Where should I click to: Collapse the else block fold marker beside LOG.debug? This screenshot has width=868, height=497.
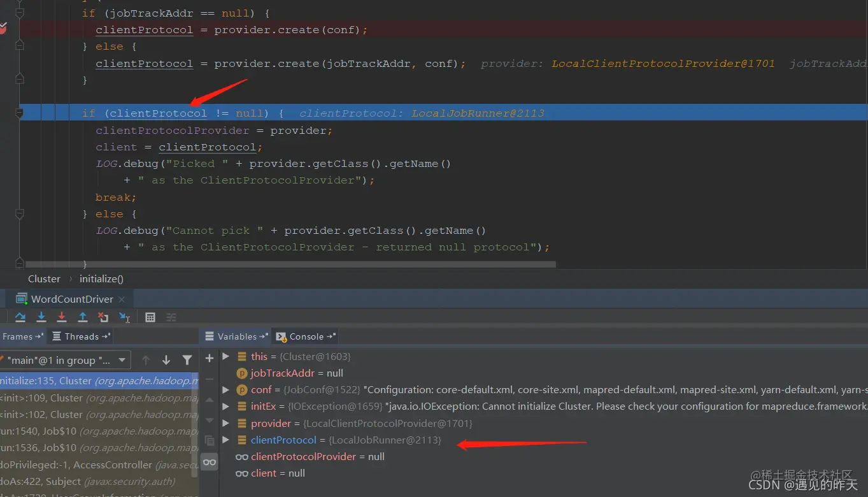pos(20,213)
